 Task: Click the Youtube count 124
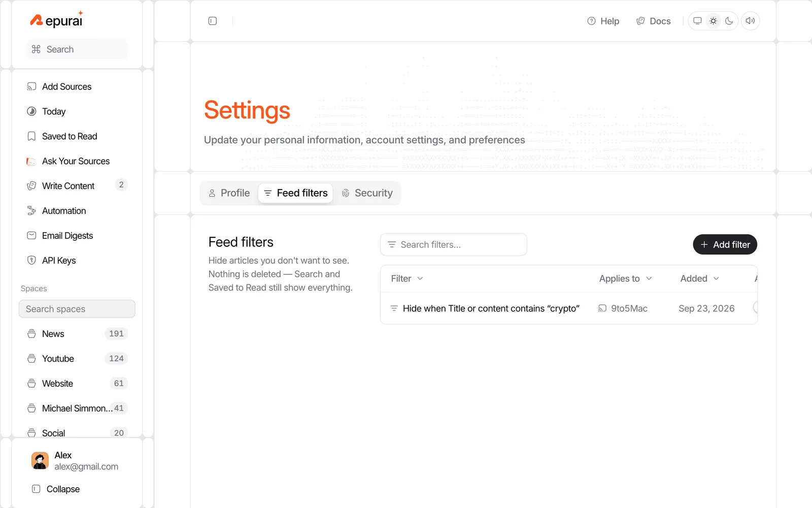[116, 359]
